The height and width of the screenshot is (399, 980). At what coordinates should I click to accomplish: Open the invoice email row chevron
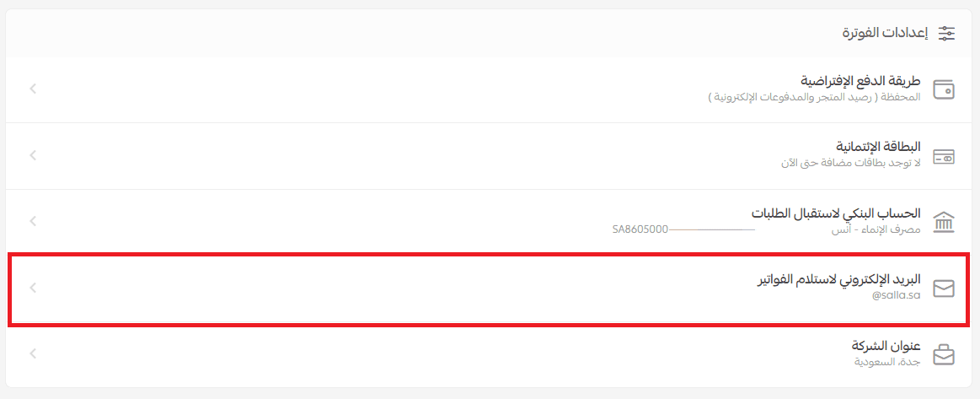click(33, 288)
